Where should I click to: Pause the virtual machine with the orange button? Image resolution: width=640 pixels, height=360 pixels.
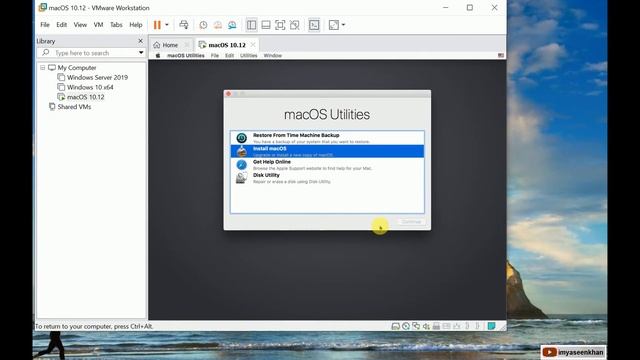click(157, 25)
